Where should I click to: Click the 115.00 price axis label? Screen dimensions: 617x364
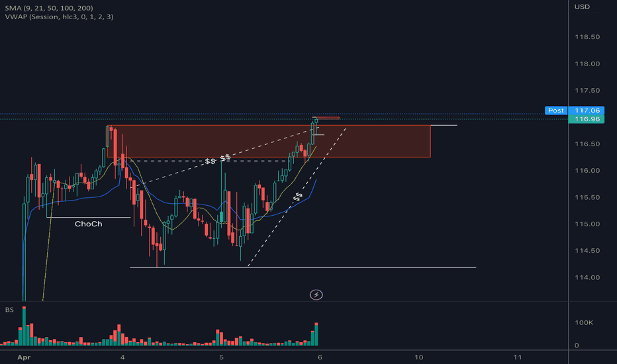pos(587,224)
